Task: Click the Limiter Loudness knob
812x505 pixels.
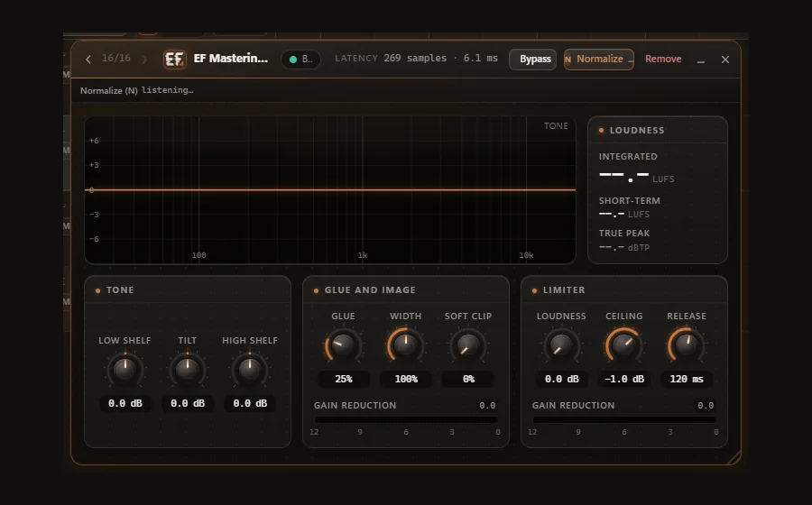Action: [561, 345]
